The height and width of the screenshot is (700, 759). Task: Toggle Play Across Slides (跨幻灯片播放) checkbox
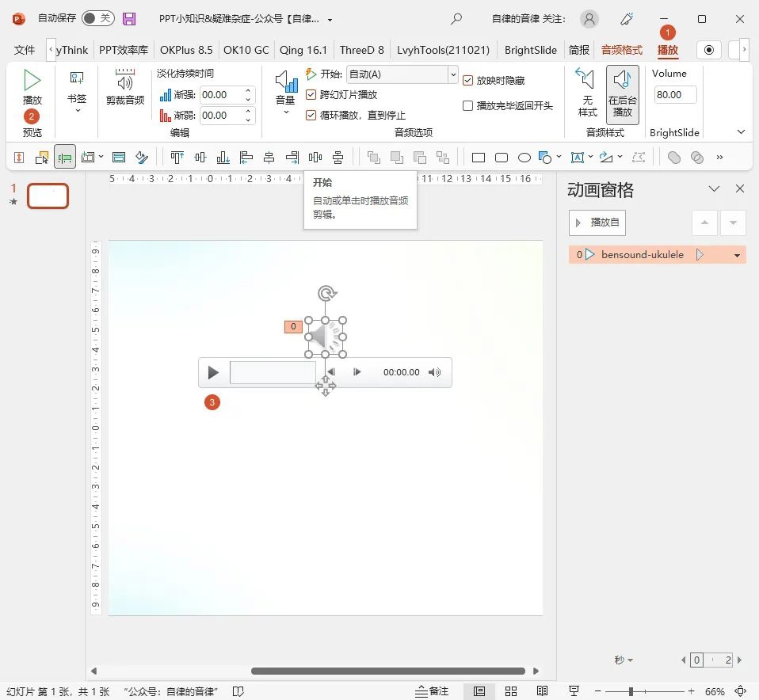(311, 94)
